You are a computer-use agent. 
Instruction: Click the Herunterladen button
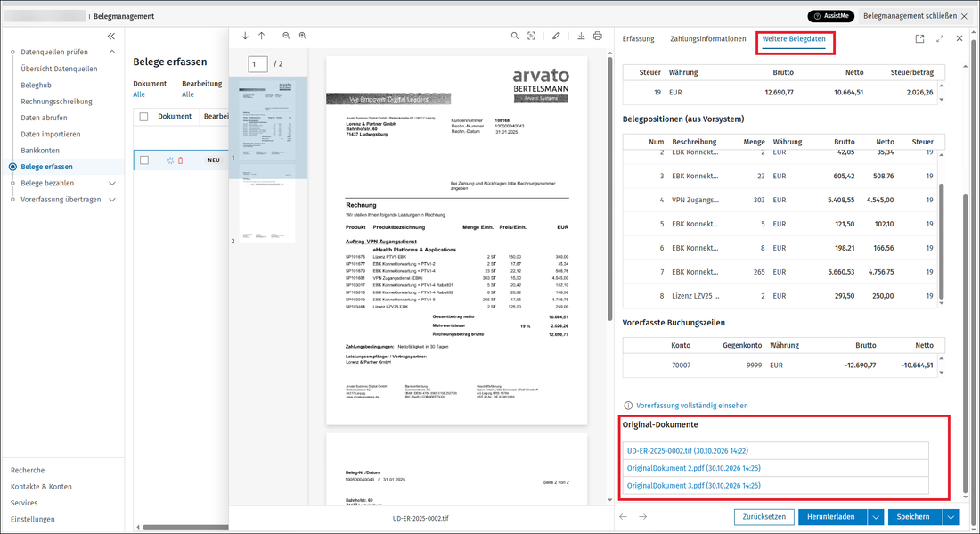(832, 517)
